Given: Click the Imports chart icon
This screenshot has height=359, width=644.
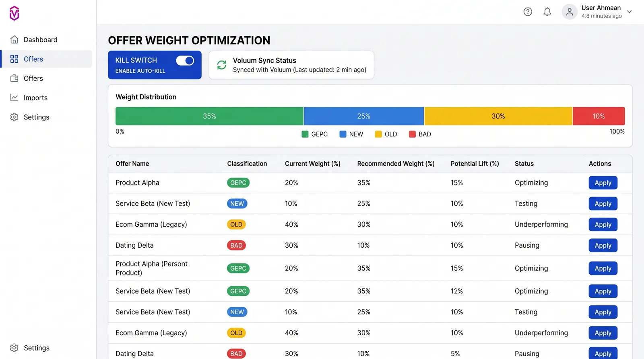Looking at the screenshot, I should 14,97.
